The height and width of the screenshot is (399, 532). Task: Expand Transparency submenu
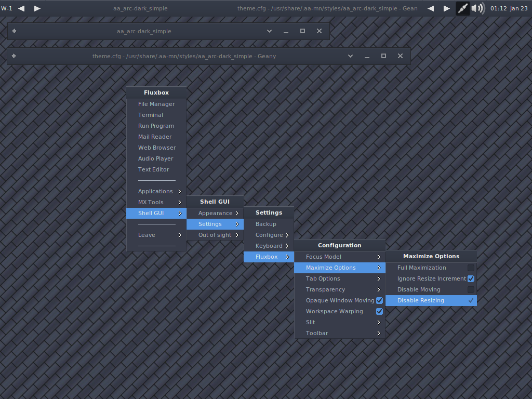(x=340, y=289)
